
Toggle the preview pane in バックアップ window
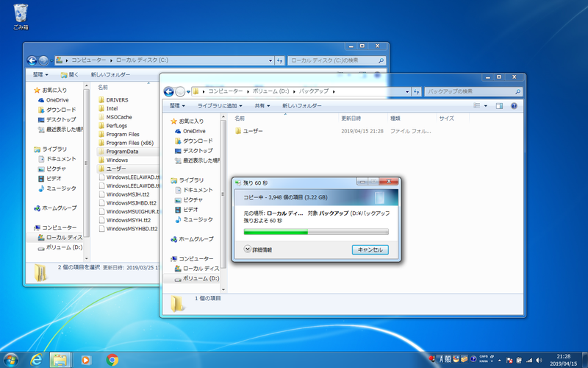click(499, 106)
